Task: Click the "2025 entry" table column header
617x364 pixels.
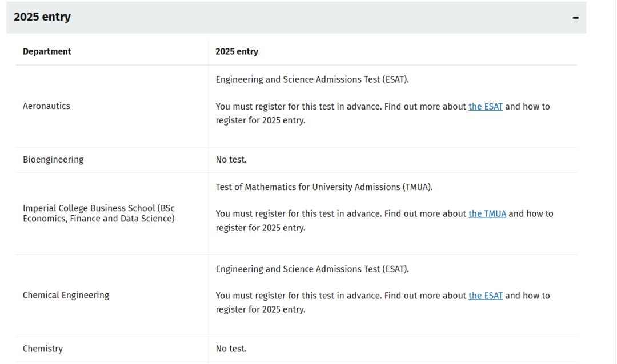Action: [x=237, y=51]
